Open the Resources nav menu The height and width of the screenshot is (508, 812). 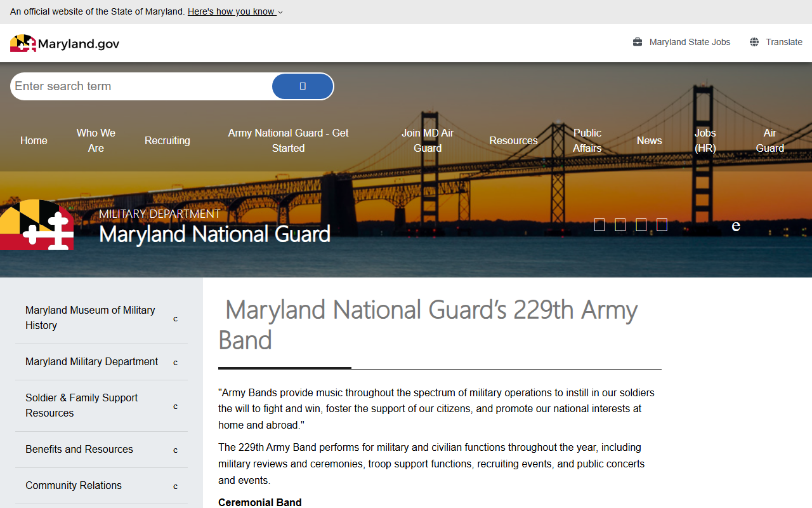[x=513, y=140]
